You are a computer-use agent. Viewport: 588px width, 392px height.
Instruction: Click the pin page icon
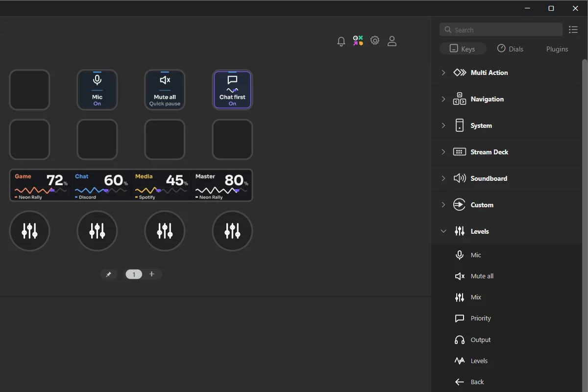point(109,274)
